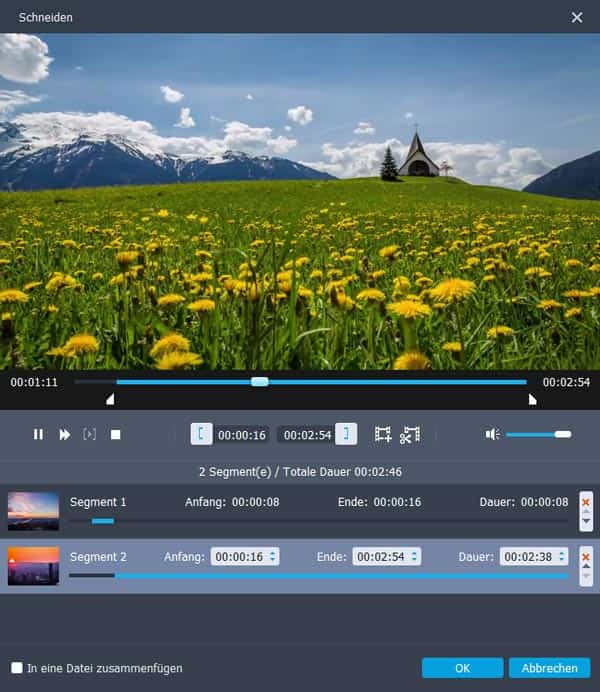The height and width of the screenshot is (692, 600).
Task: Set clip start with left bracket button
Action: pos(201,434)
